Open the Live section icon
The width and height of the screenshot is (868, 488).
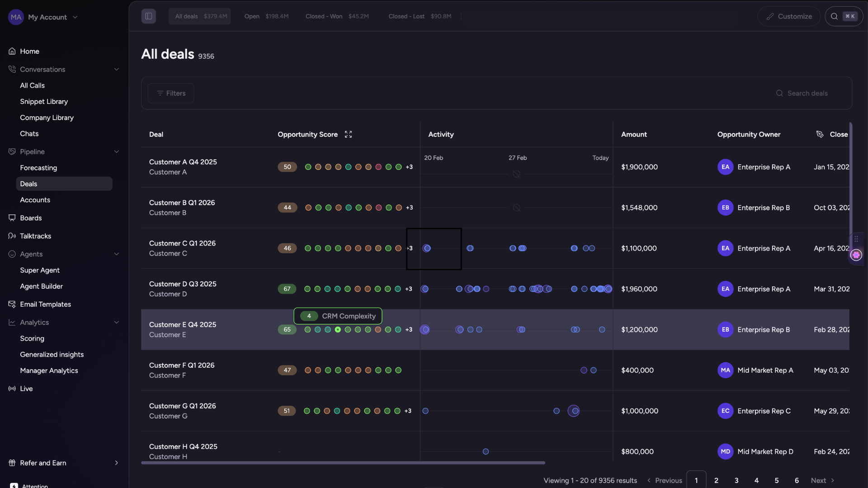[x=12, y=389]
